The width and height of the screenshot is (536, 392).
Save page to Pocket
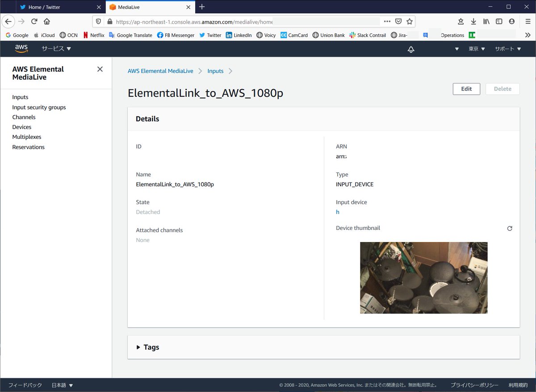coord(398,21)
